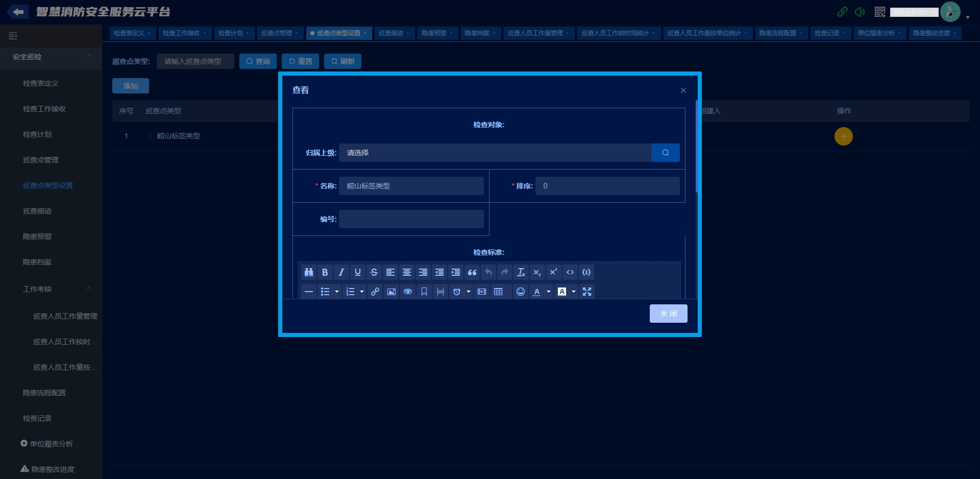The image size is (980, 479).
Task: Open the bullet list style dropdown arrow
Action: 337,292
